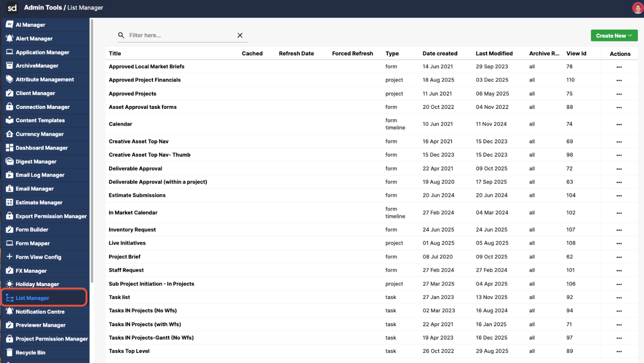The width and height of the screenshot is (644, 363).
Task: Click the Admin Tools breadcrumb link
Action: [43, 8]
